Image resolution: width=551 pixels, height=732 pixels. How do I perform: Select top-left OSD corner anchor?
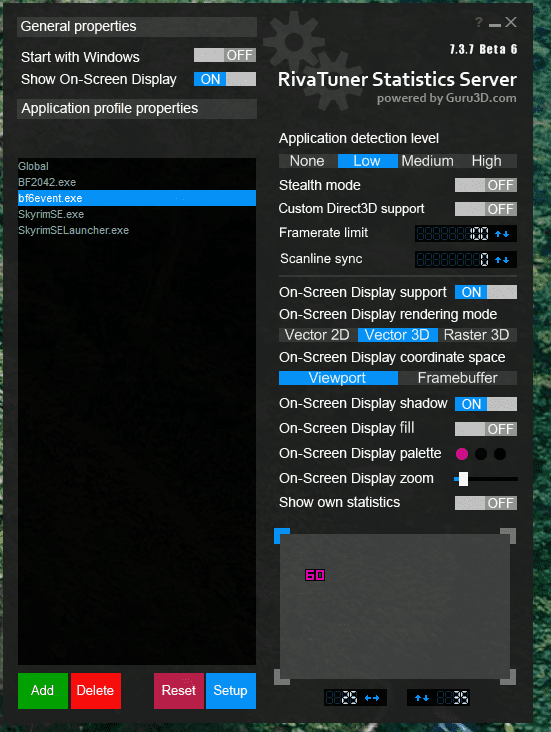click(282, 535)
